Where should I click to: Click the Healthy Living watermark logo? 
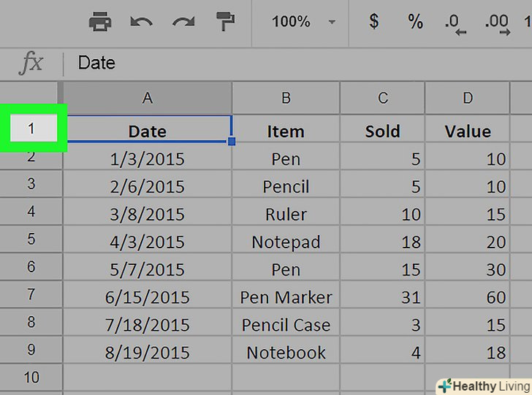482,386
